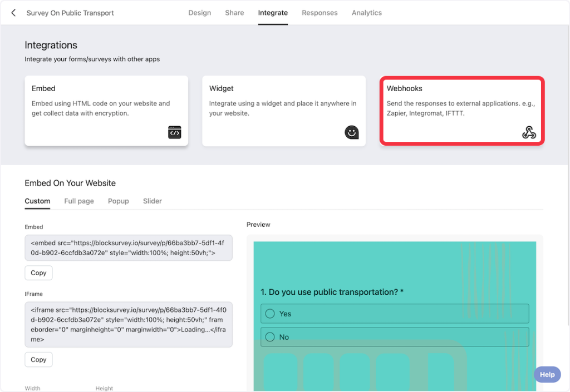Open the Help chat button

547,374
